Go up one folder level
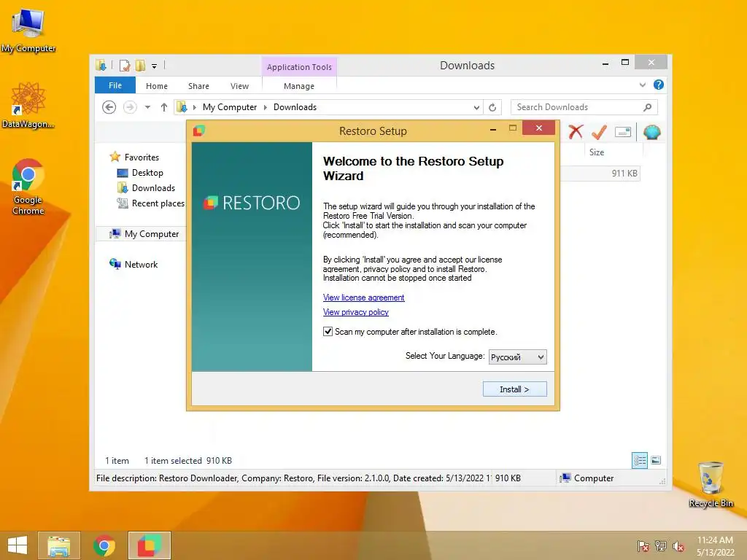747x560 pixels. (164, 107)
